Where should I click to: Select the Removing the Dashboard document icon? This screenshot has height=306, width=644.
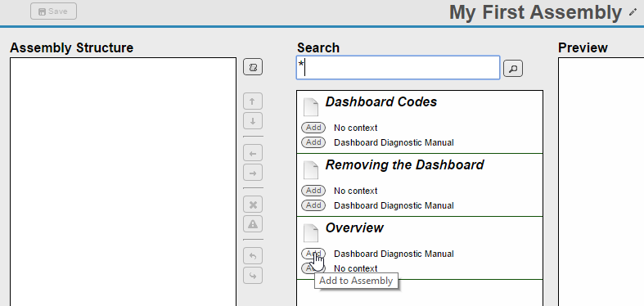tap(311, 169)
